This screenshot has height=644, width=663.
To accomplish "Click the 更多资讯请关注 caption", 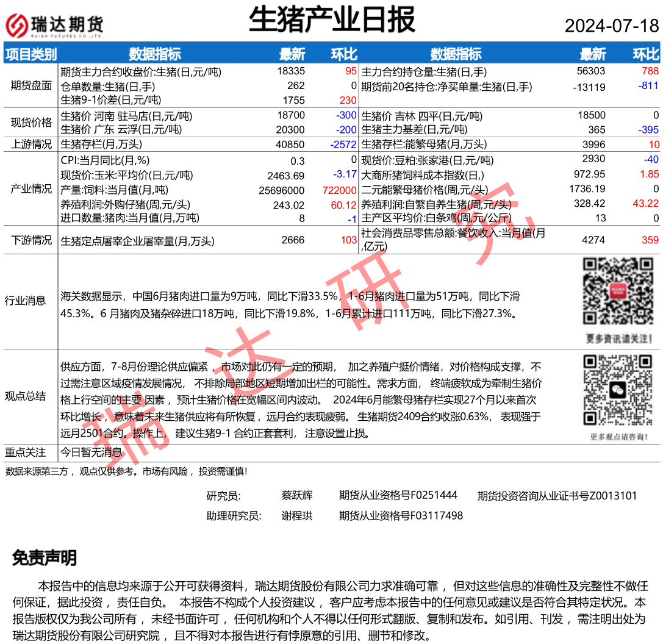I will [x=618, y=338].
